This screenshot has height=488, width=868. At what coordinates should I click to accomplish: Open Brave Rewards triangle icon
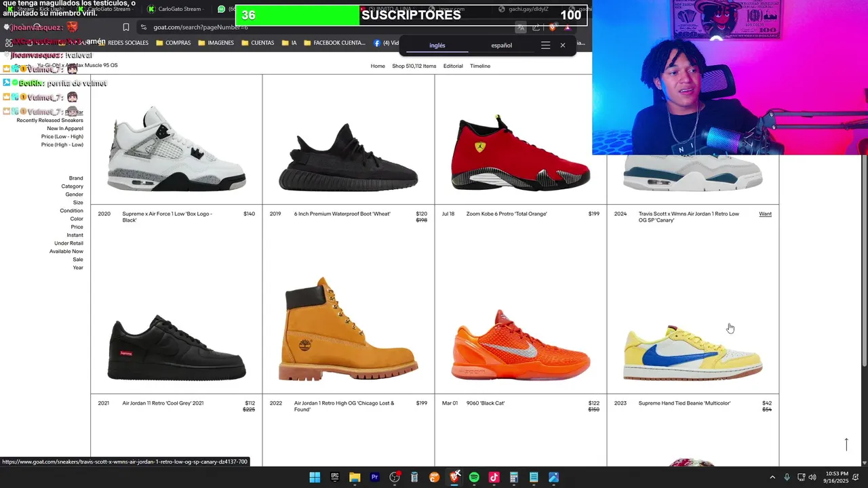[568, 27]
